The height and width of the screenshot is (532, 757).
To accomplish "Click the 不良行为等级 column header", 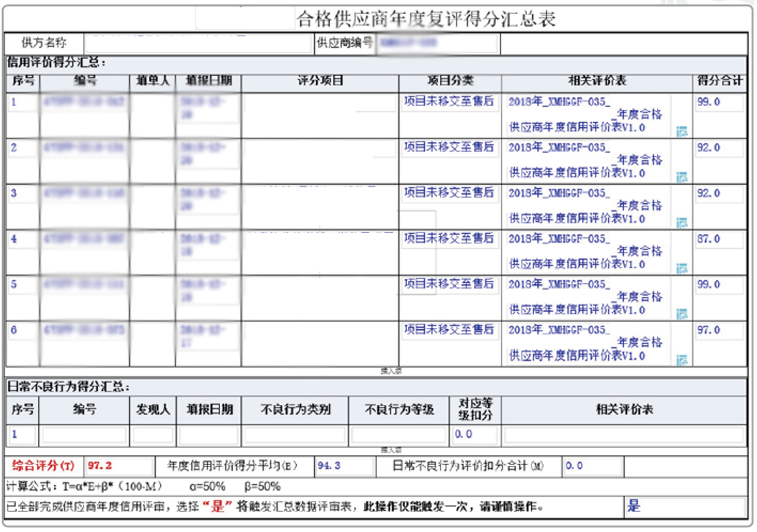I will pyautogui.click(x=399, y=410).
